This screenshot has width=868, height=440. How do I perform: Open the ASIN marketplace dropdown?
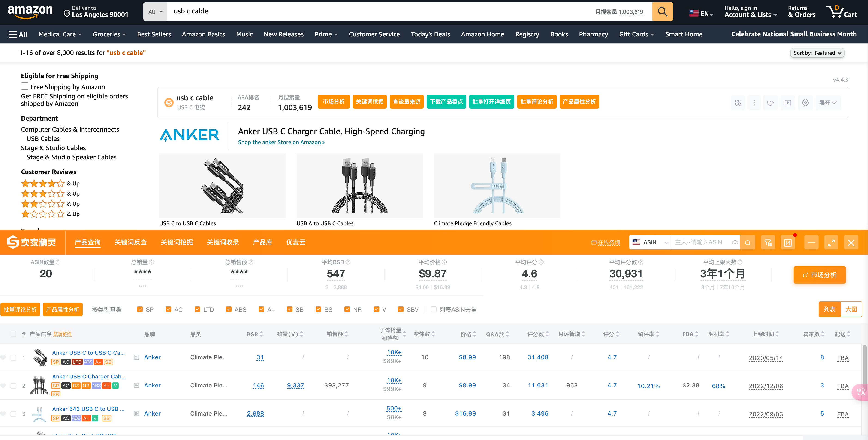coord(650,242)
